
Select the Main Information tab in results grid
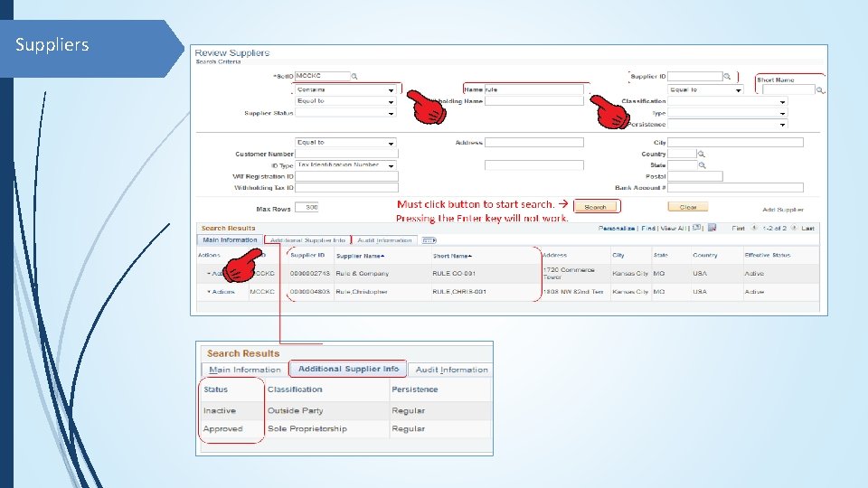click(x=230, y=240)
